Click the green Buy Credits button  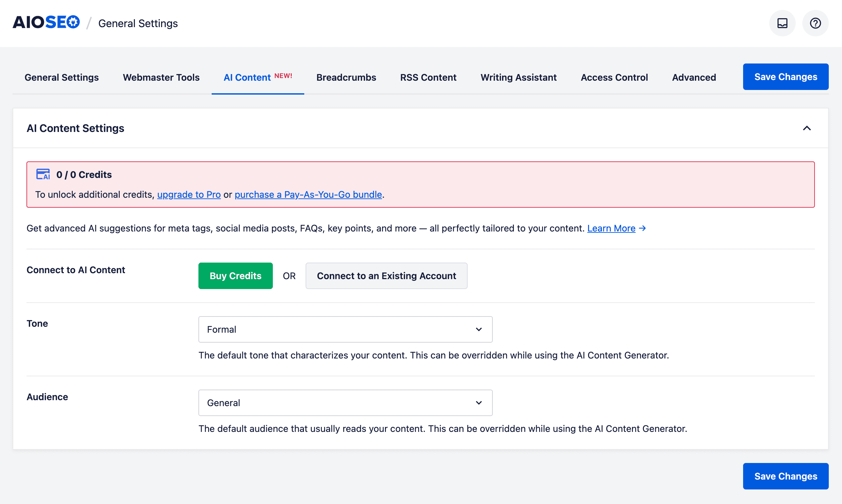coord(235,276)
